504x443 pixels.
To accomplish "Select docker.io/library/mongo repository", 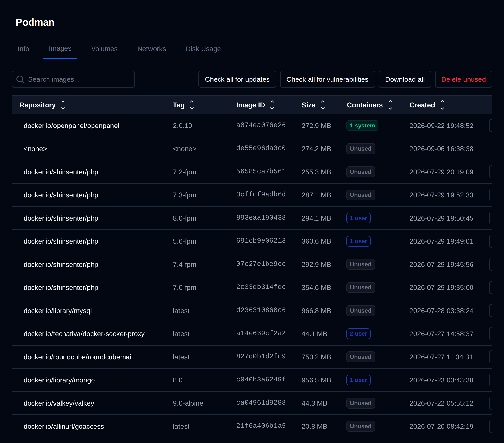I will (x=59, y=380).
